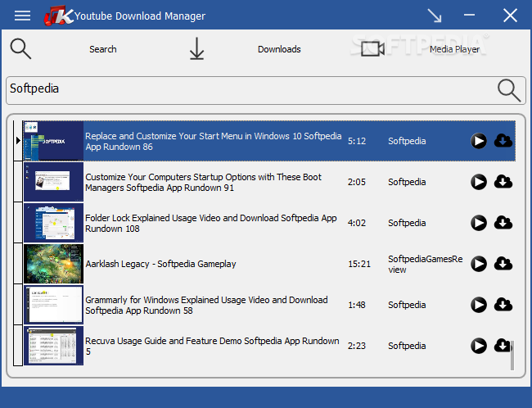Switch to the Downloads tab
Viewport: 532px width, 408px height.
coord(279,49)
